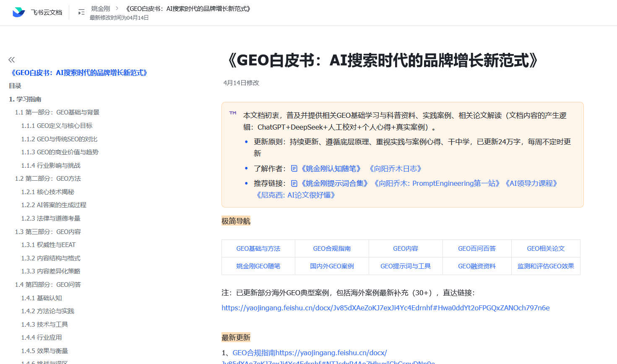This screenshot has height=364, width=617.
Task: Jump to 1.4.5 效果与衡量
Action: tap(44, 351)
